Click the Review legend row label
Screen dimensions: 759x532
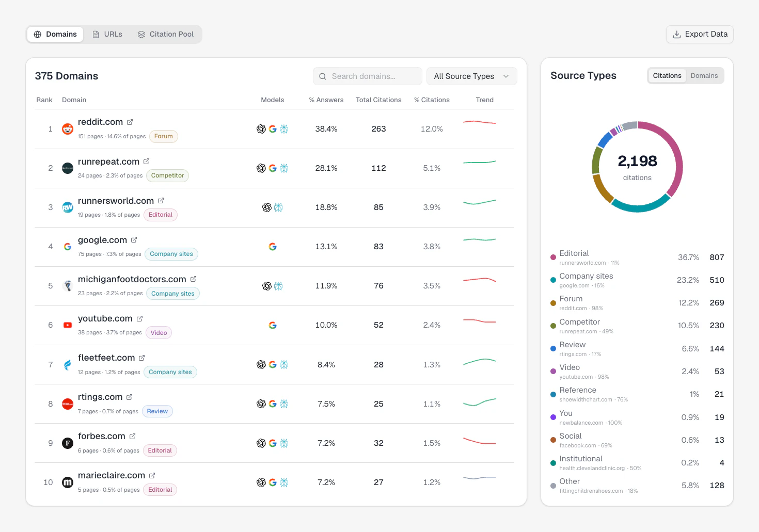click(x=573, y=345)
